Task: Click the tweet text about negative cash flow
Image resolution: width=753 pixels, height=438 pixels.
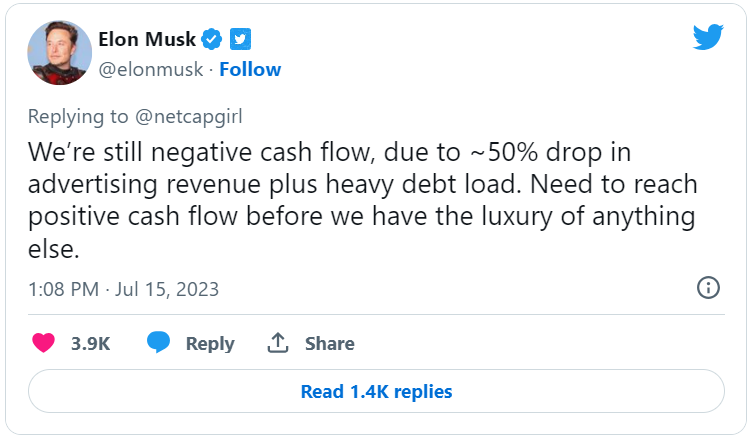Action: pyautogui.click(x=363, y=200)
